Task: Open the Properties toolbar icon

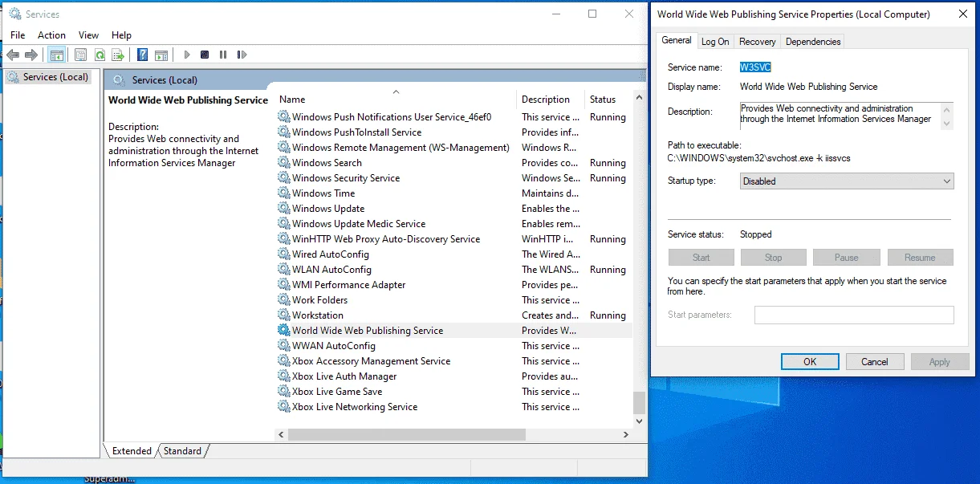Action: point(80,55)
